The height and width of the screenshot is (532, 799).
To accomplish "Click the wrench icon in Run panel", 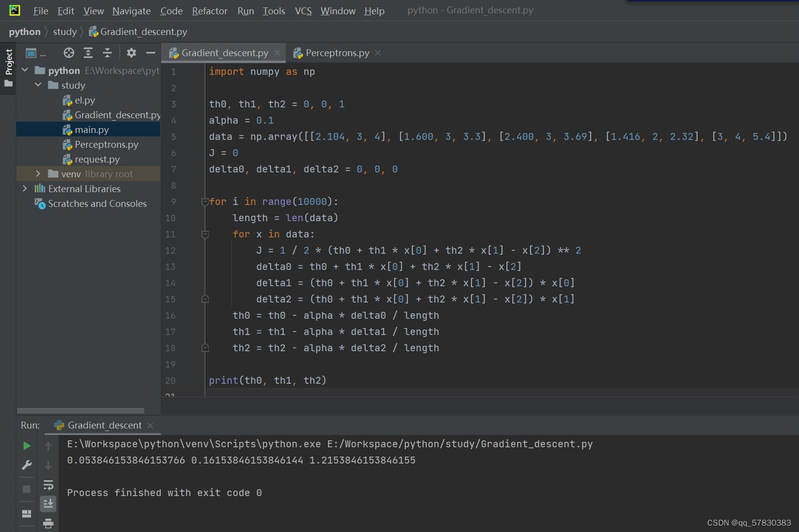I will 27,465.
